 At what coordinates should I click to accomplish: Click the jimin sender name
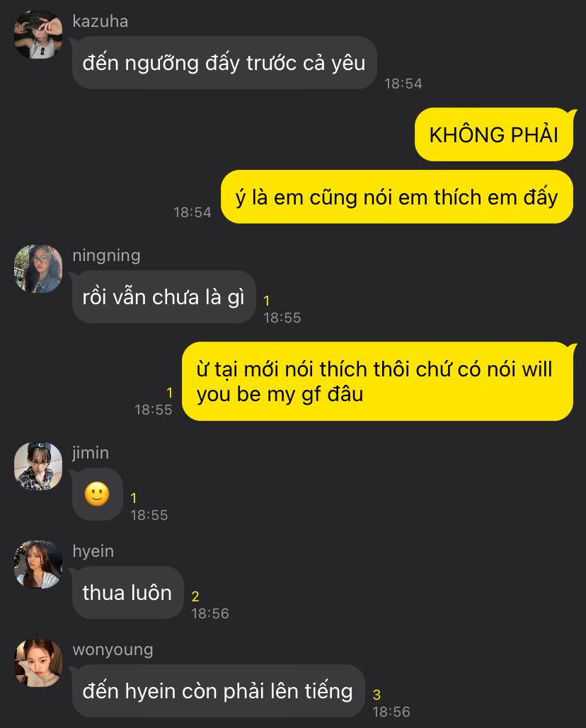91,453
